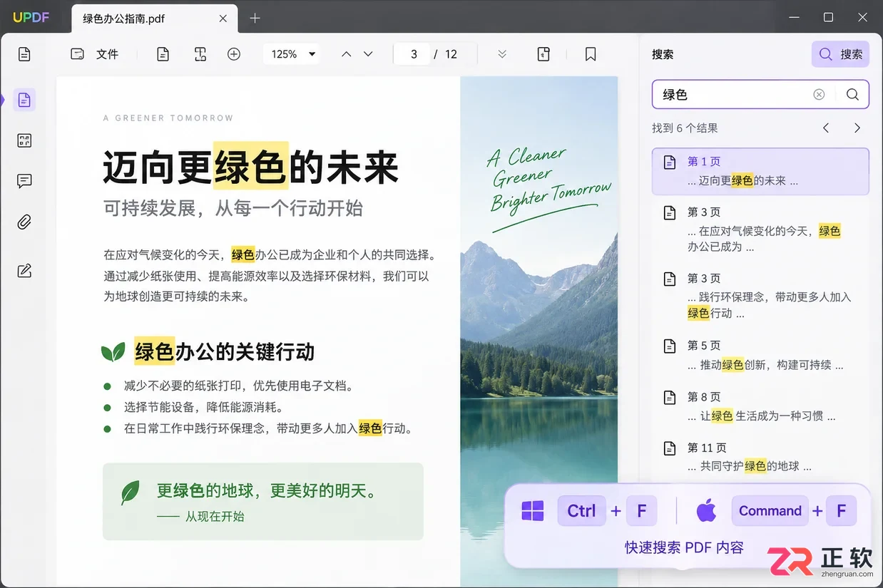
Task: Click the page layout icon in toolbar
Action: pyautogui.click(x=543, y=54)
